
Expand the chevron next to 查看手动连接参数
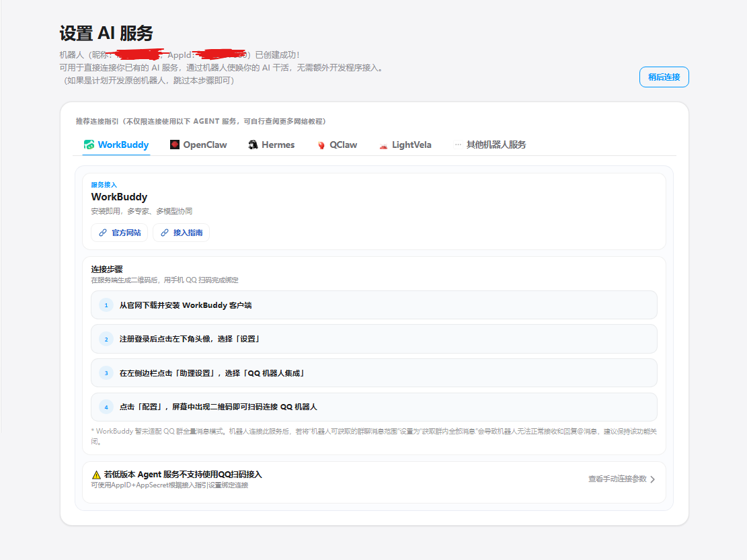(x=653, y=479)
